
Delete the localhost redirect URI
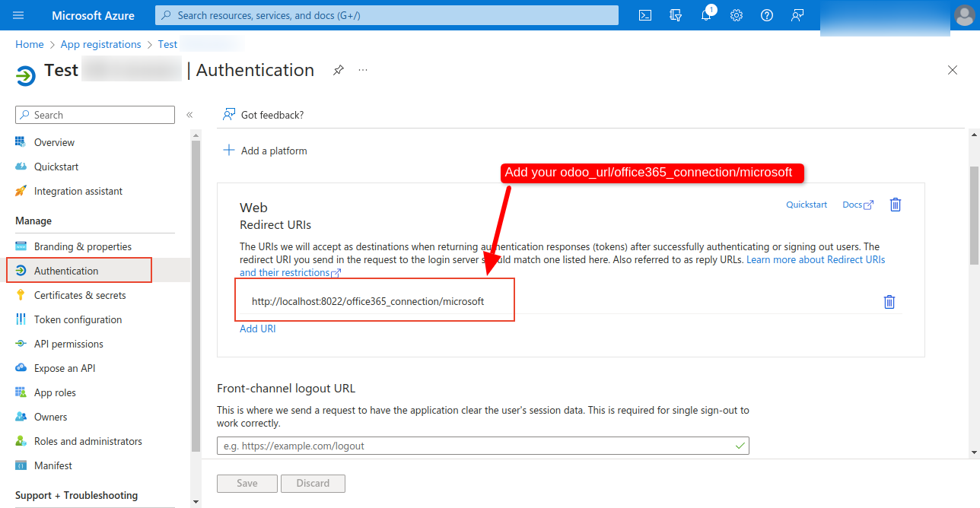pyautogui.click(x=889, y=302)
